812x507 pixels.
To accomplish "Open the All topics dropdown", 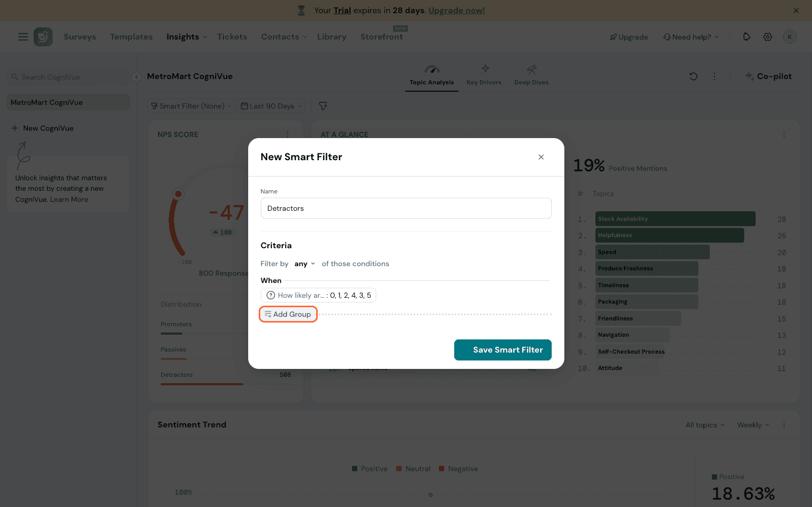I will click(705, 425).
